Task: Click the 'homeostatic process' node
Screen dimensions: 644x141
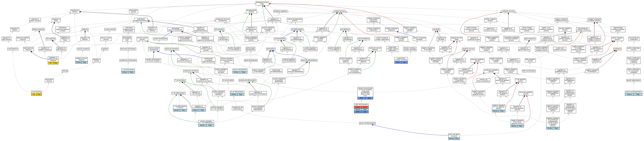Action: click(x=134, y=11)
